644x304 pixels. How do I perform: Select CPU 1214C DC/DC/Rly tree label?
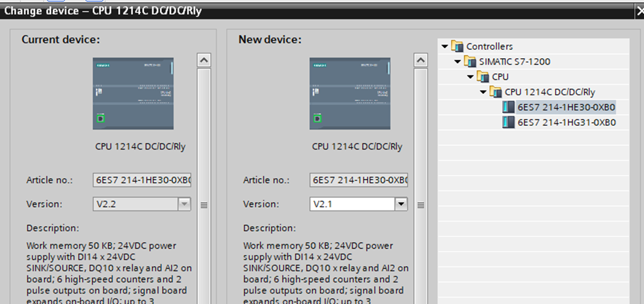(550, 92)
